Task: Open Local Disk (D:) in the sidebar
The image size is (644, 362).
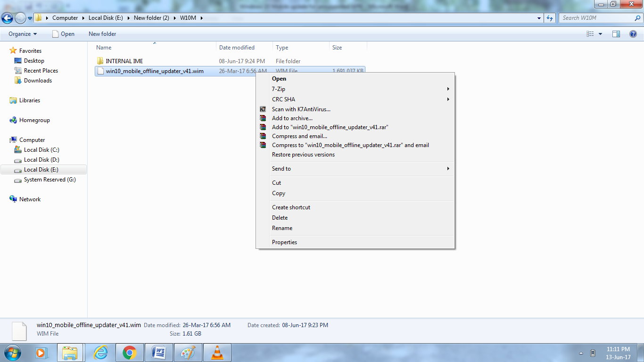Action: 41,160
